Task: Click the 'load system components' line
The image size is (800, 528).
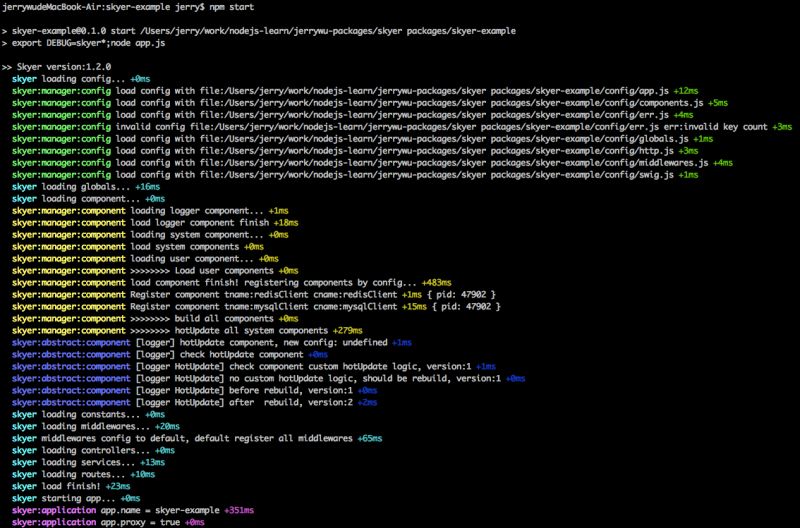Action: click(x=138, y=247)
